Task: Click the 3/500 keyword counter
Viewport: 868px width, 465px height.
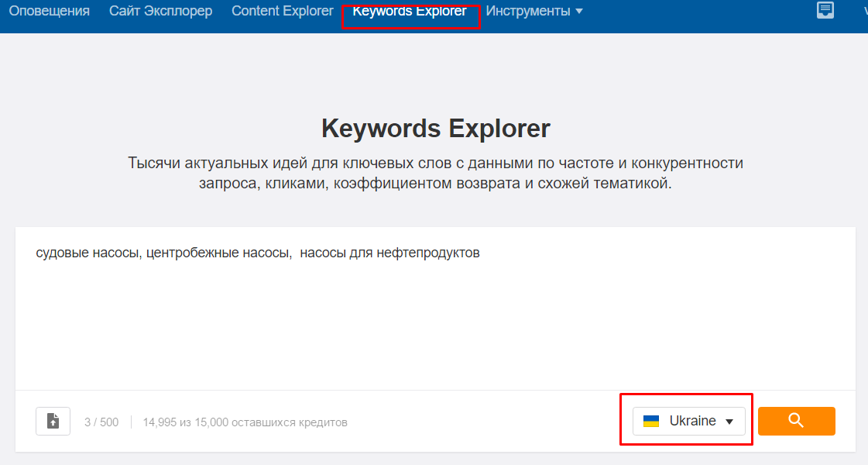Action: [x=101, y=422]
